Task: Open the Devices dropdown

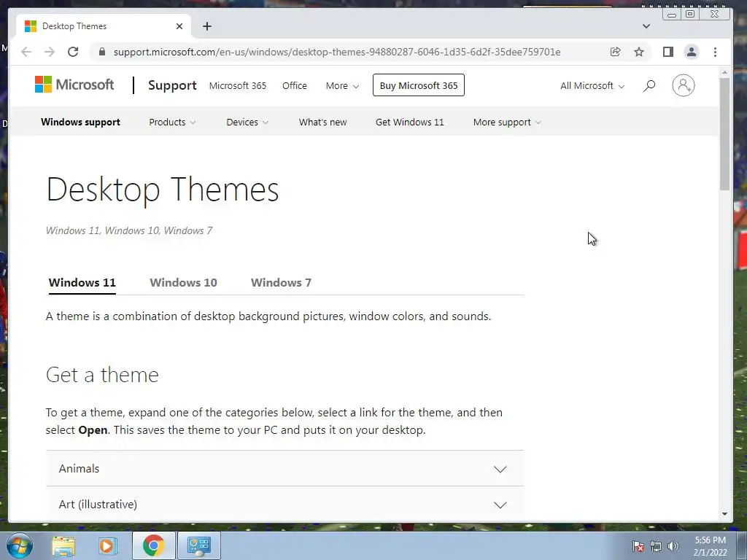Action: click(247, 122)
